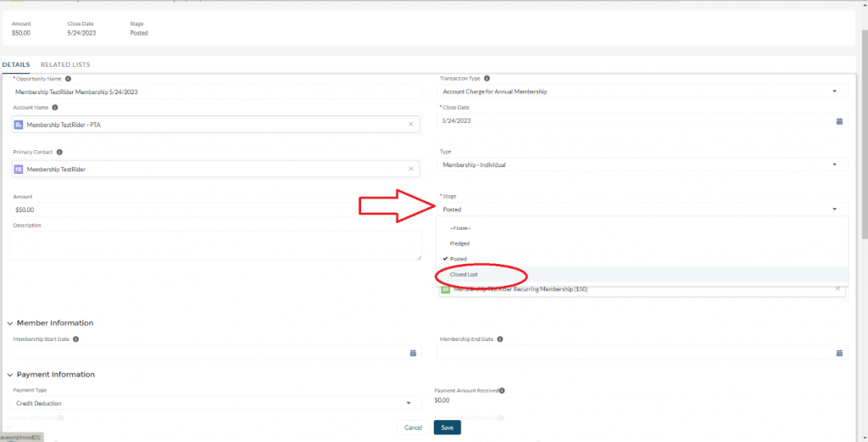Collapse the Member Information section
Screen dimensions: 868x442
coord(11,323)
